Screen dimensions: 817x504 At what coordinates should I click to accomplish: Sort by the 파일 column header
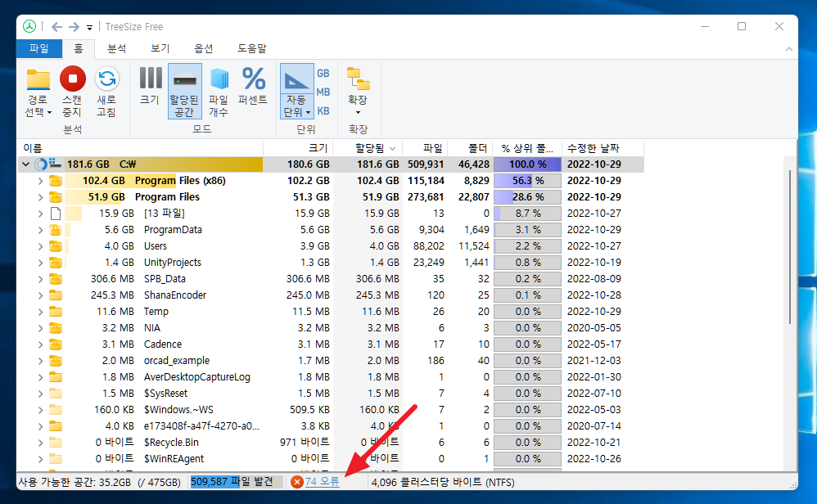tap(425, 148)
